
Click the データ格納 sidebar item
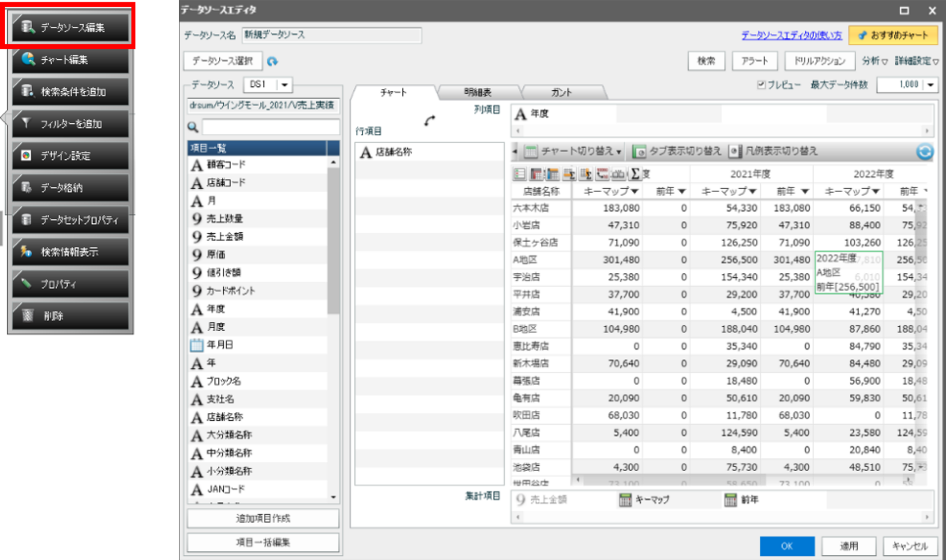[70, 188]
